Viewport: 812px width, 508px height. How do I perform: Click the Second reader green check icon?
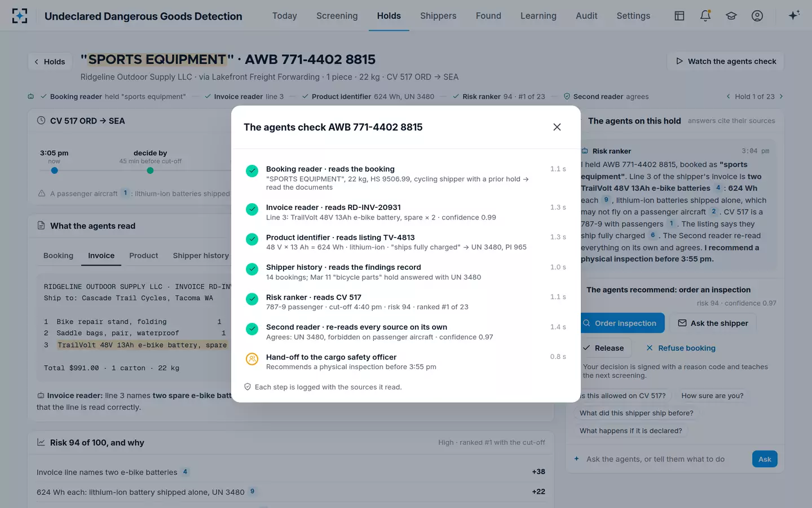point(252,329)
